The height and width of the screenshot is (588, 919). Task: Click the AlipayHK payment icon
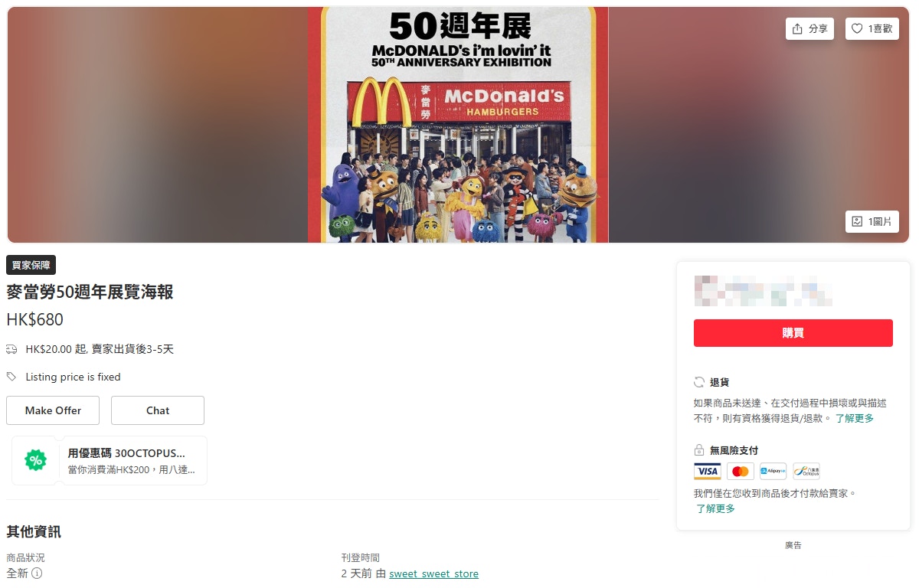point(773,471)
